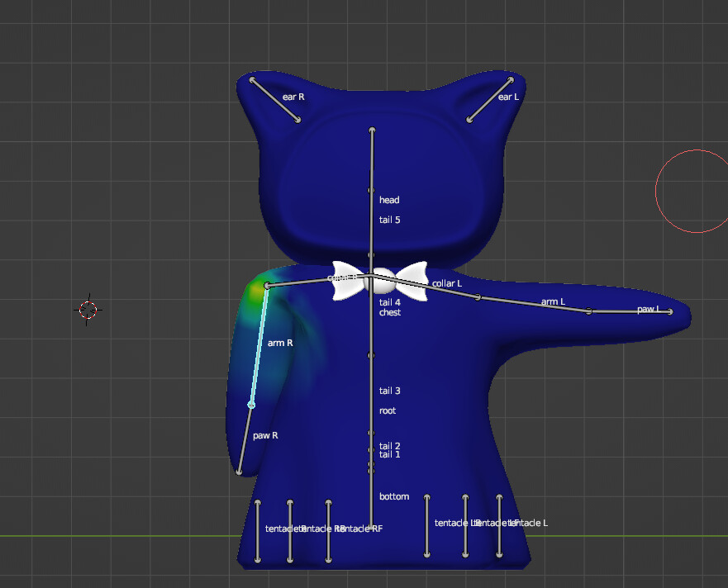Select the arm L bone
The image size is (728, 588).
click(x=534, y=305)
